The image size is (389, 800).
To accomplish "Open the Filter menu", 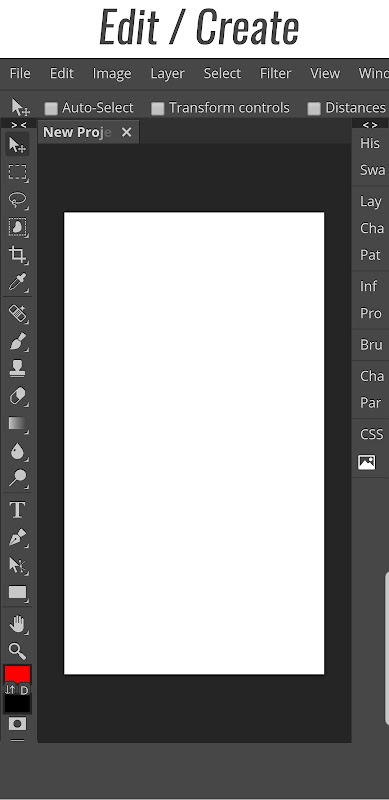I will [x=275, y=73].
